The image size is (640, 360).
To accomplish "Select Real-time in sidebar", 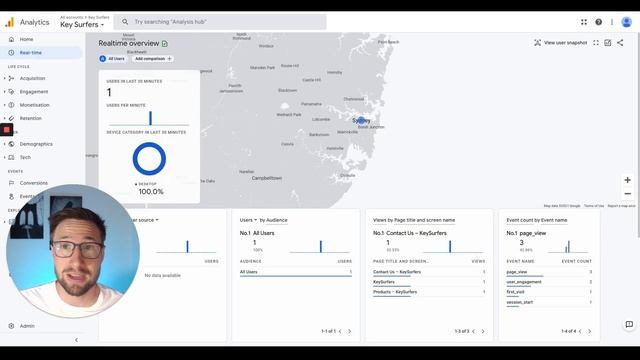I will (x=41, y=53).
